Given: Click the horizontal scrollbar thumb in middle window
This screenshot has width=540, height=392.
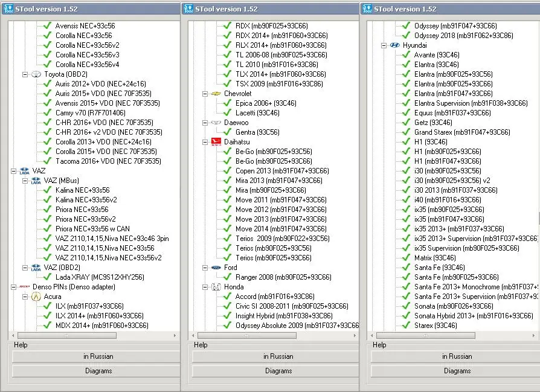Looking at the screenshot, I should point(246,335).
